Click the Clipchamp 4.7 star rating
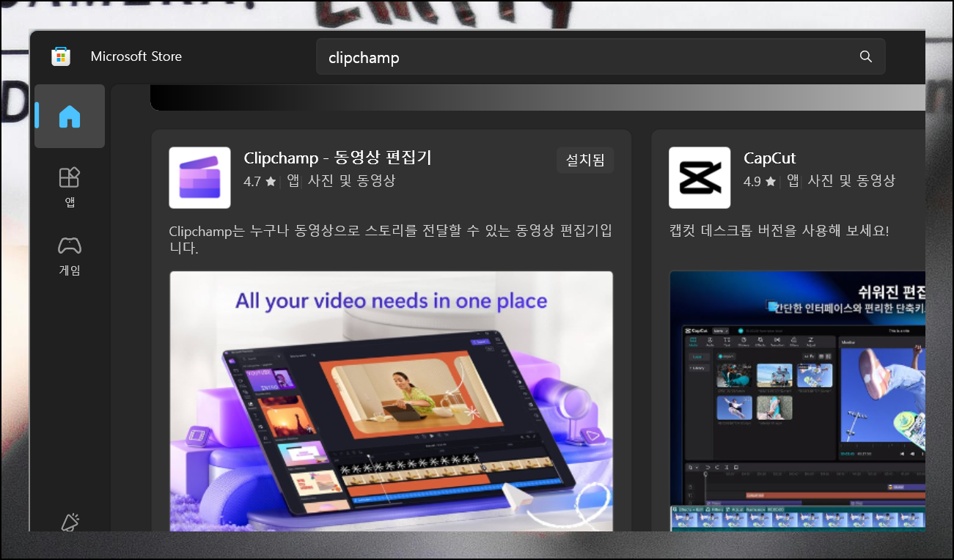This screenshot has width=954, height=560. coord(260,181)
